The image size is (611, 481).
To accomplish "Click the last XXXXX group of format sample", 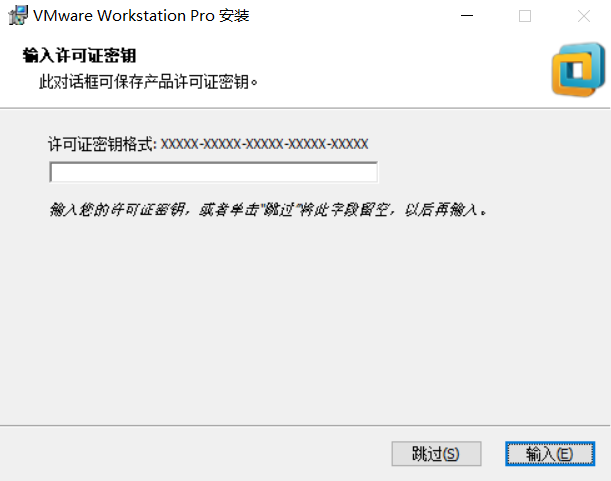I will click(350, 144).
